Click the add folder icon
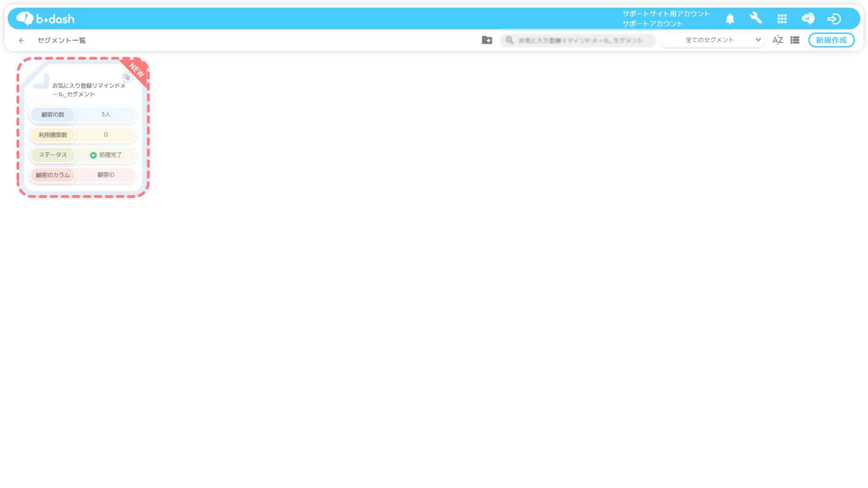The image size is (868, 488). (x=487, y=40)
